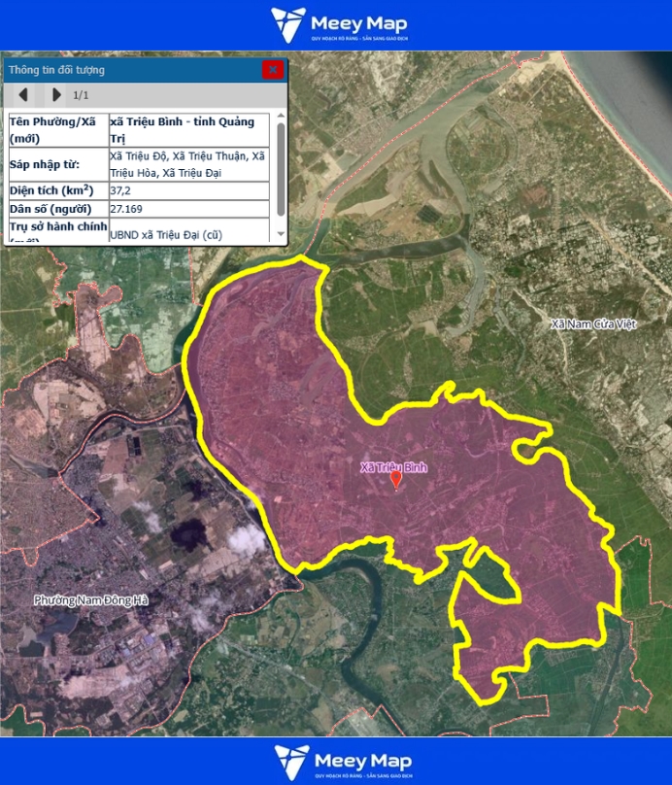Click the 1/1 page indicator
The width and height of the screenshot is (672, 785).
coord(81,95)
